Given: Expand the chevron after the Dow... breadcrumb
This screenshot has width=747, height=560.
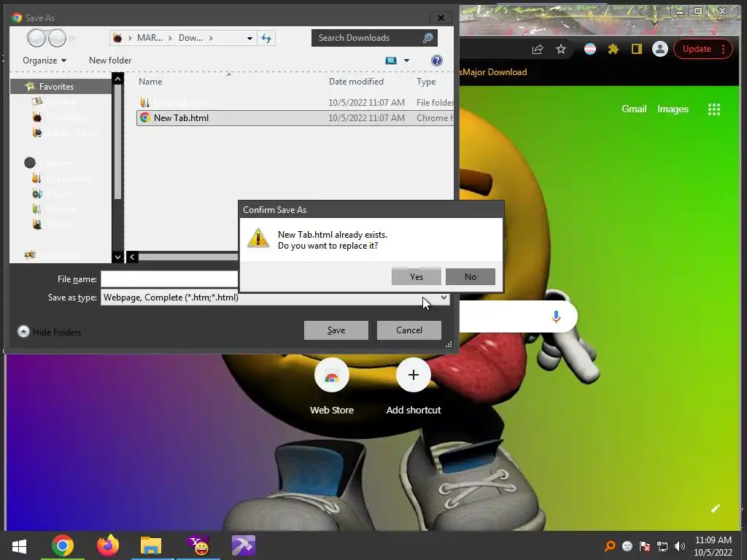Looking at the screenshot, I should tap(211, 38).
